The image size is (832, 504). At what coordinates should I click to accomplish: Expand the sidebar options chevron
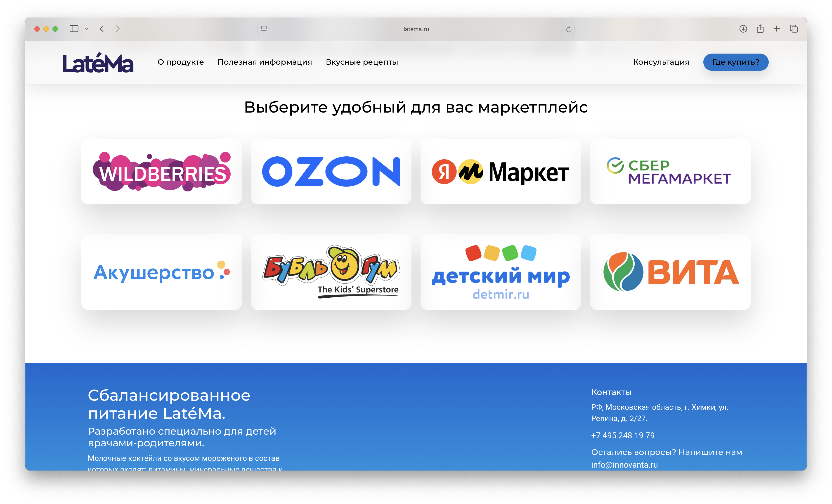86,29
